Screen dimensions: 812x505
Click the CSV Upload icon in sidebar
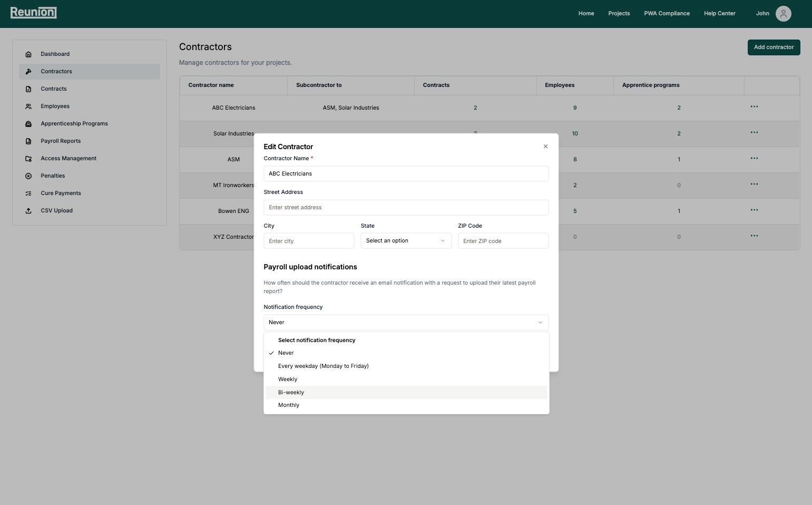click(x=28, y=211)
